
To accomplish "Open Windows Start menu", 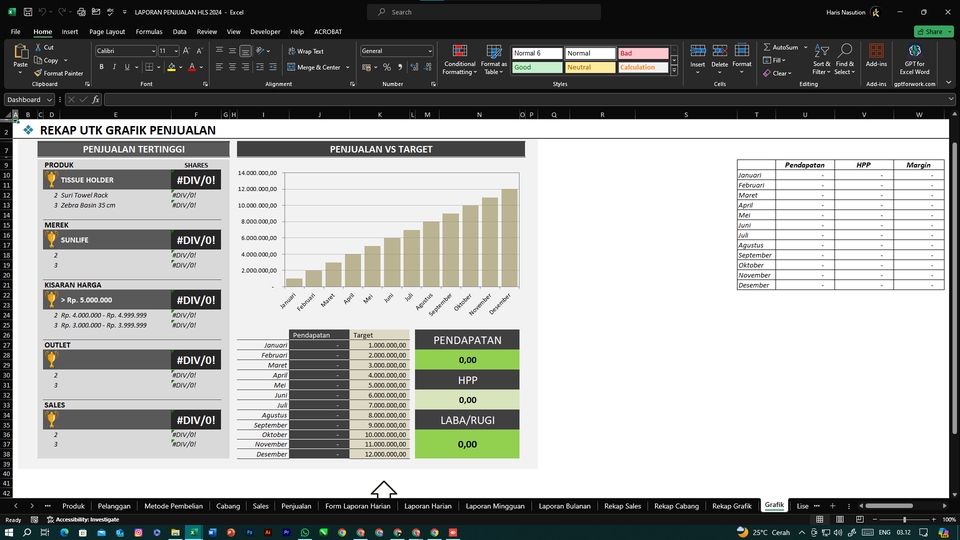I will point(9,532).
